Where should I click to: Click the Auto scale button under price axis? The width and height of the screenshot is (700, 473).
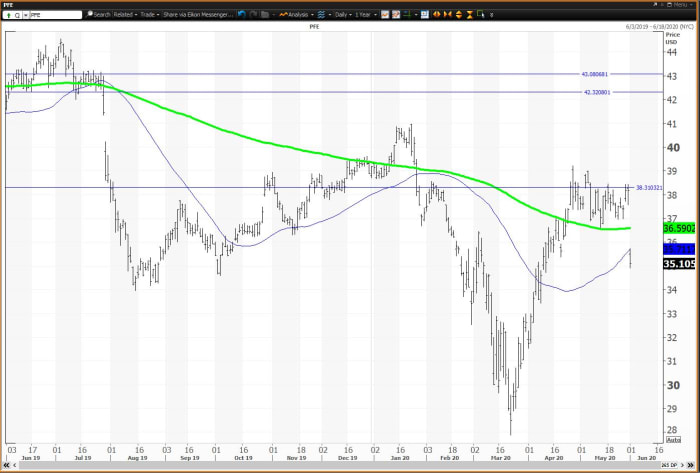(x=673, y=440)
